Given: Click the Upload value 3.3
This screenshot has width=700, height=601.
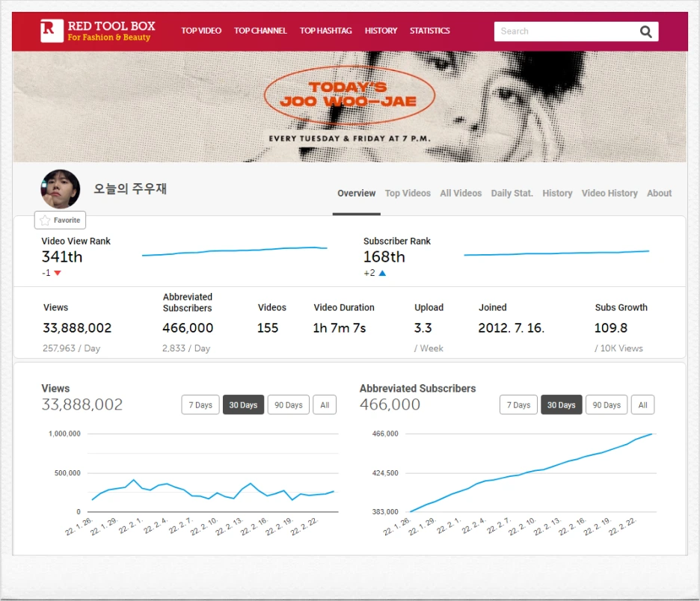Looking at the screenshot, I should [423, 328].
